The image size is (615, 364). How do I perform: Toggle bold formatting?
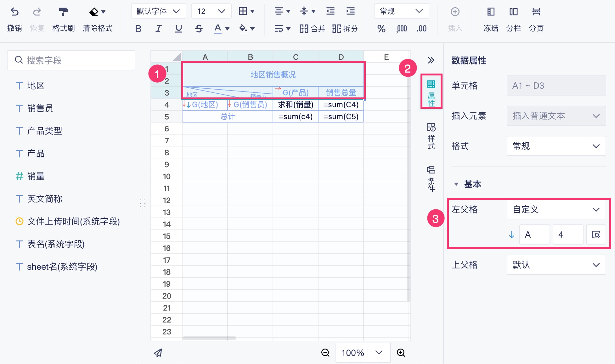pyautogui.click(x=138, y=29)
